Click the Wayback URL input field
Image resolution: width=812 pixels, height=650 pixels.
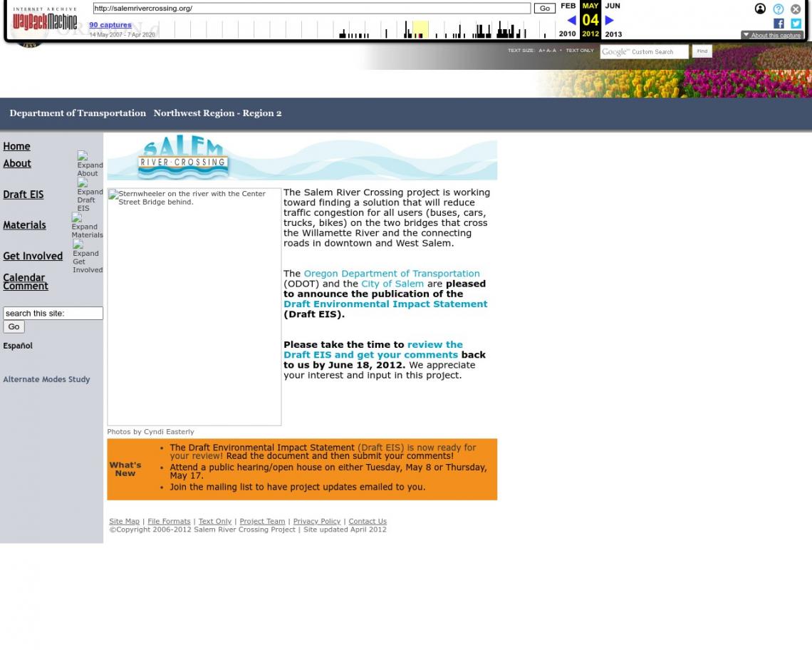pyautogui.click(x=312, y=9)
